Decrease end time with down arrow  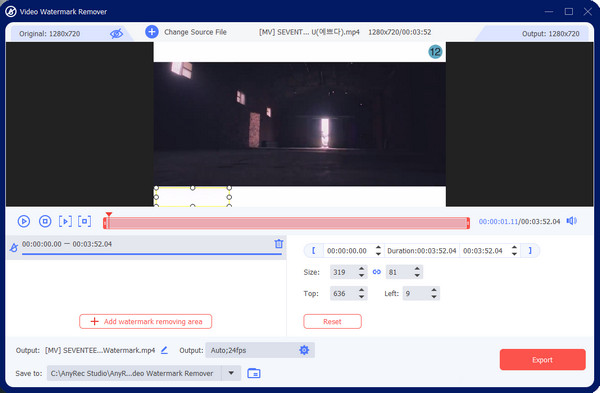coord(514,254)
